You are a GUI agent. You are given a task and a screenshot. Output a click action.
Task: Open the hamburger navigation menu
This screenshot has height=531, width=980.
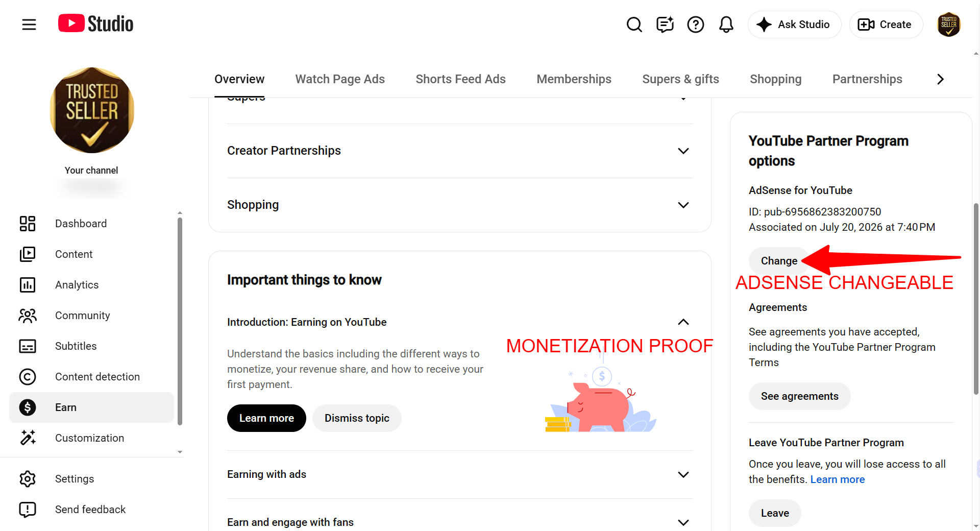coord(29,24)
